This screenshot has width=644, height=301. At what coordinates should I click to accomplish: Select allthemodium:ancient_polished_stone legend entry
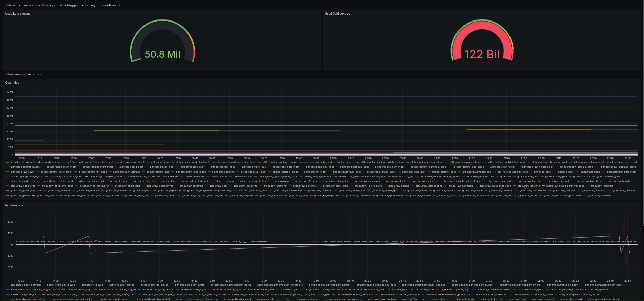[382, 162]
